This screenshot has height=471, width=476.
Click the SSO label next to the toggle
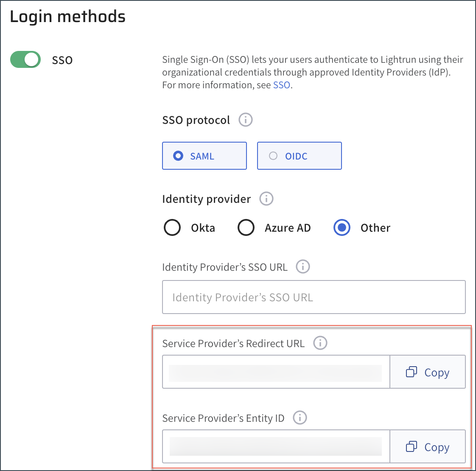point(62,60)
